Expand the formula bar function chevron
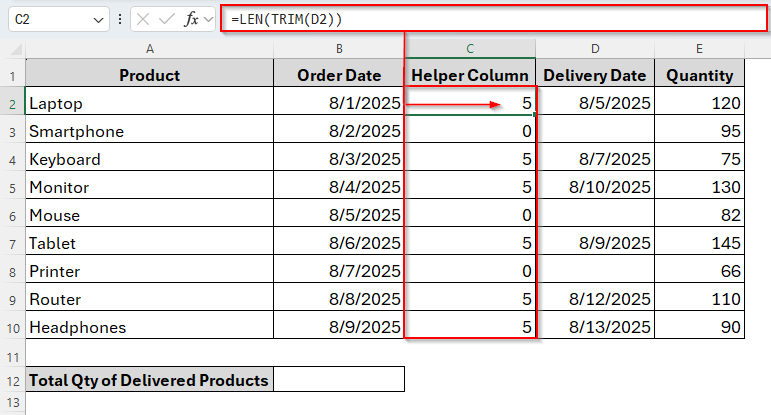The width and height of the screenshot is (771, 415). pyautogui.click(x=208, y=20)
